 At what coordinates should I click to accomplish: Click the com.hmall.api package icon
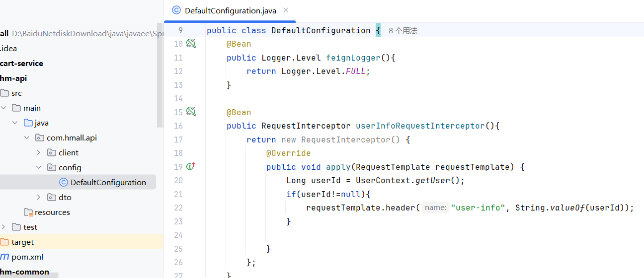click(x=40, y=138)
